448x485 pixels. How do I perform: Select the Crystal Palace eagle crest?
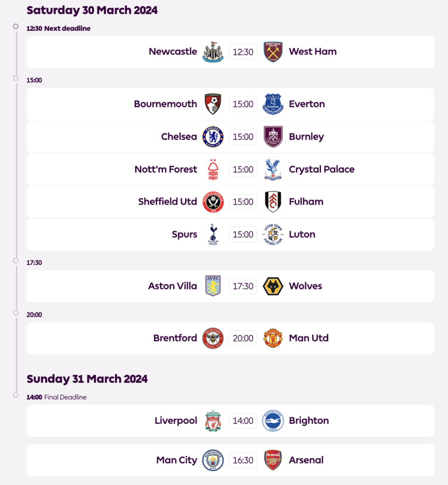(273, 170)
